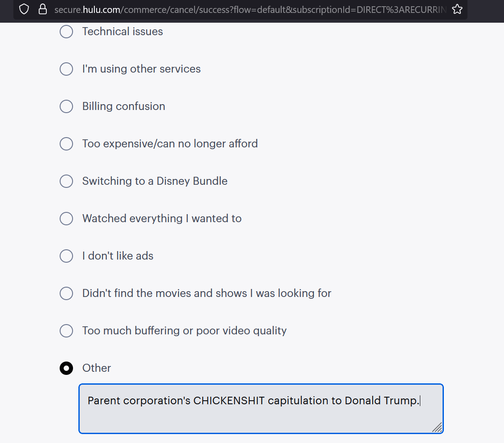Click the selected Other radio button
The width and height of the screenshot is (504, 443).
click(66, 368)
